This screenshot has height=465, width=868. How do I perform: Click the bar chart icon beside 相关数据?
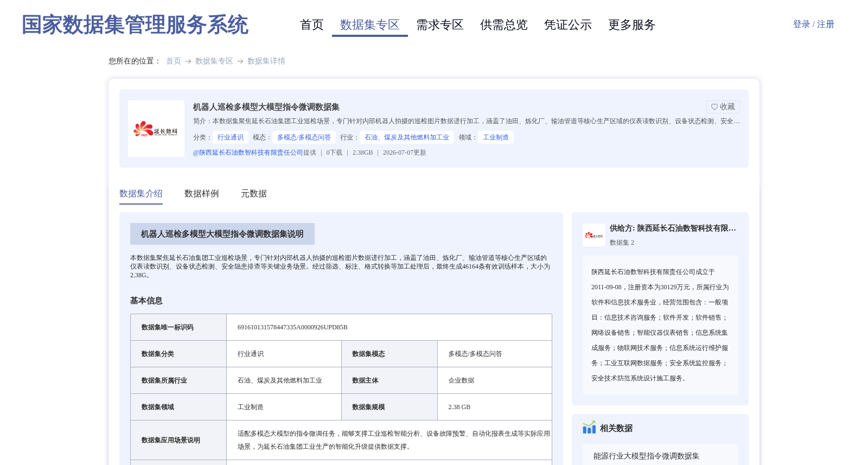point(589,428)
